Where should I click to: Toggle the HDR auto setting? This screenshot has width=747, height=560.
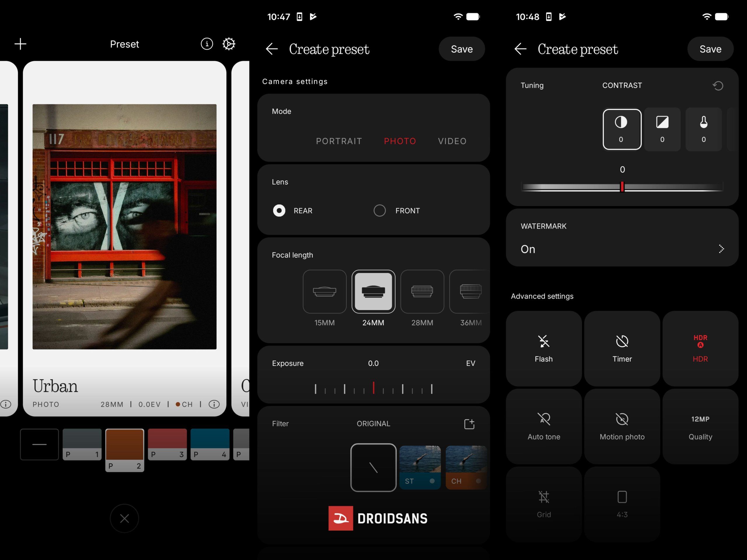point(700,348)
